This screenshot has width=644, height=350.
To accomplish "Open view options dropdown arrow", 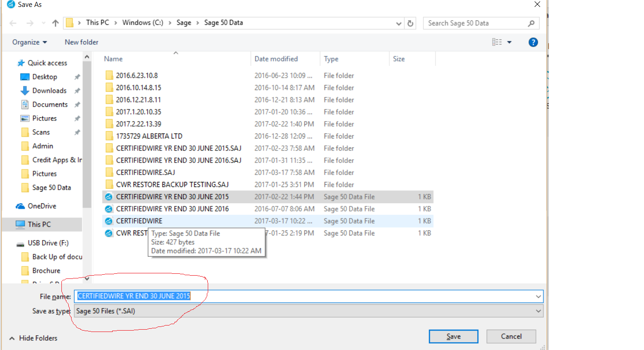I will [x=509, y=42].
